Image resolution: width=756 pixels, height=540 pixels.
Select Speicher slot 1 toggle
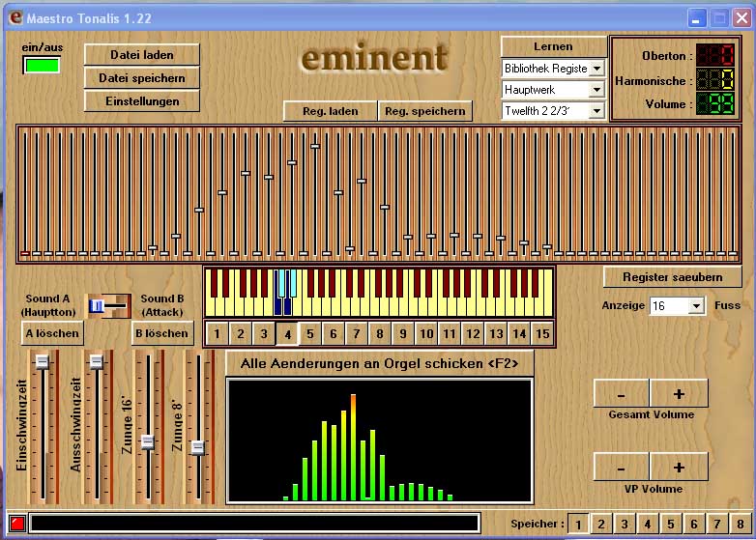(x=577, y=524)
